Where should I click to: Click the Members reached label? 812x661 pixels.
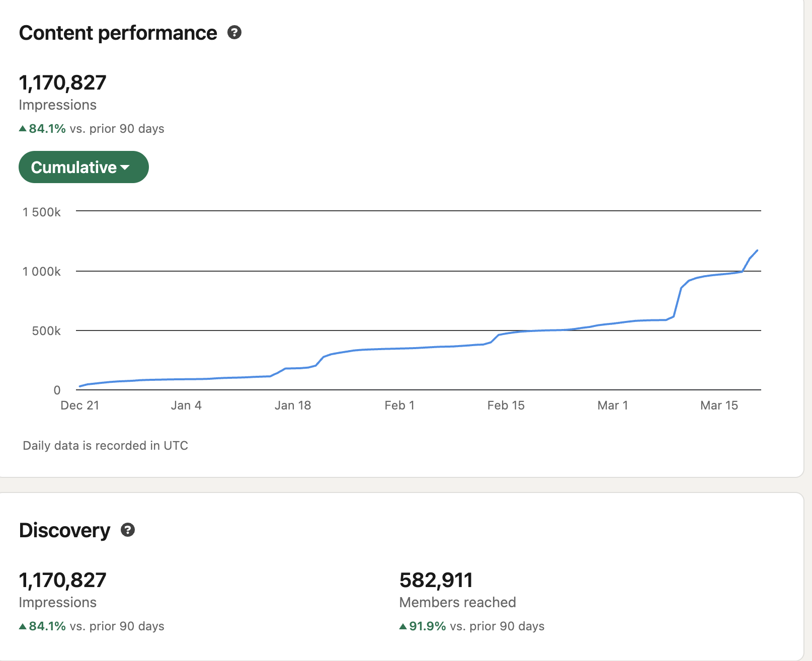click(x=457, y=602)
